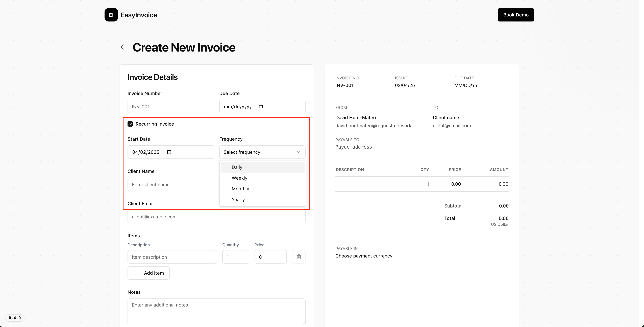Screen dimensions: 644x327
Task: Open the Due Date calendar picker icon
Action: [x=261, y=106]
